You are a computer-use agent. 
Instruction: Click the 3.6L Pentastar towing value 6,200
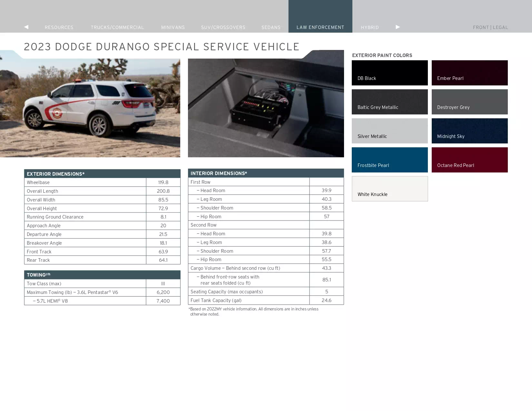(x=163, y=292)
